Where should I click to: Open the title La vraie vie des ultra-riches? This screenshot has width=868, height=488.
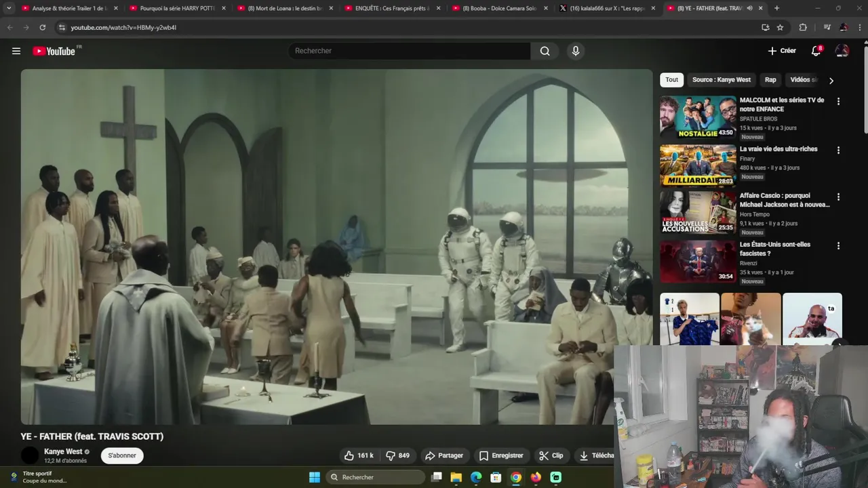(778, 149)
